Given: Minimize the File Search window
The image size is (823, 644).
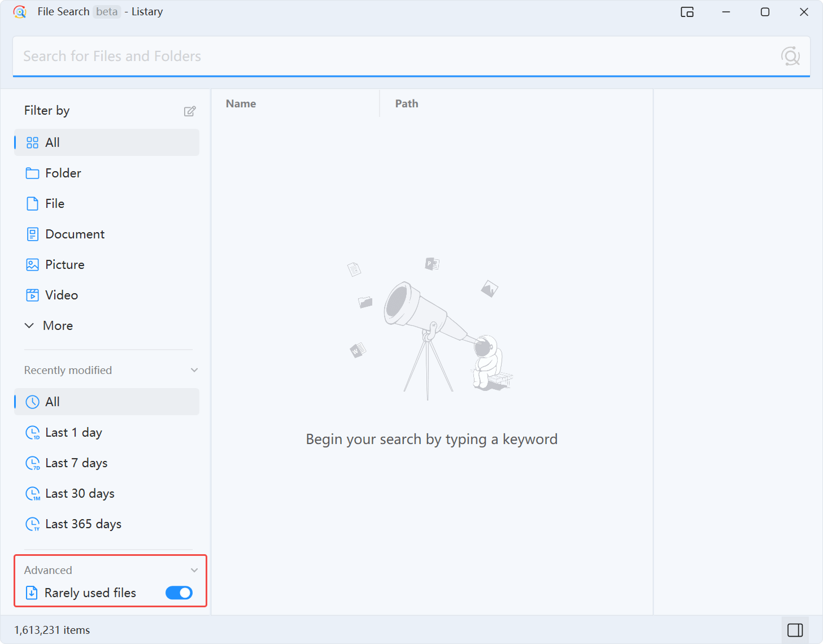Looking at the screenshot, I should [726, 12].
